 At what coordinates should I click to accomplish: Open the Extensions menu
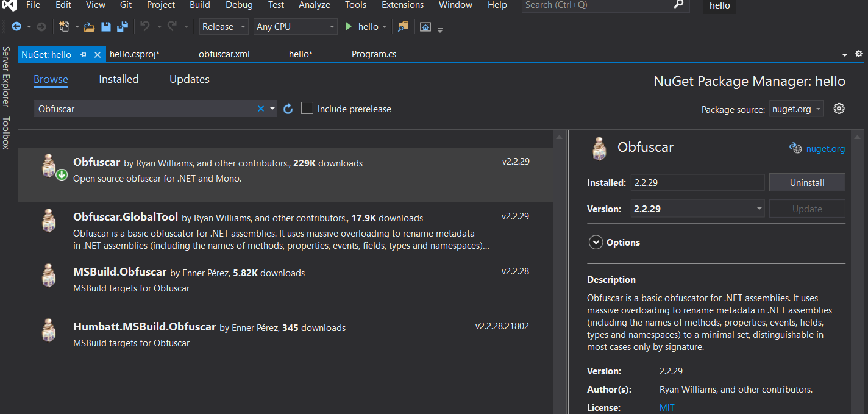click(x=402, y=5)
